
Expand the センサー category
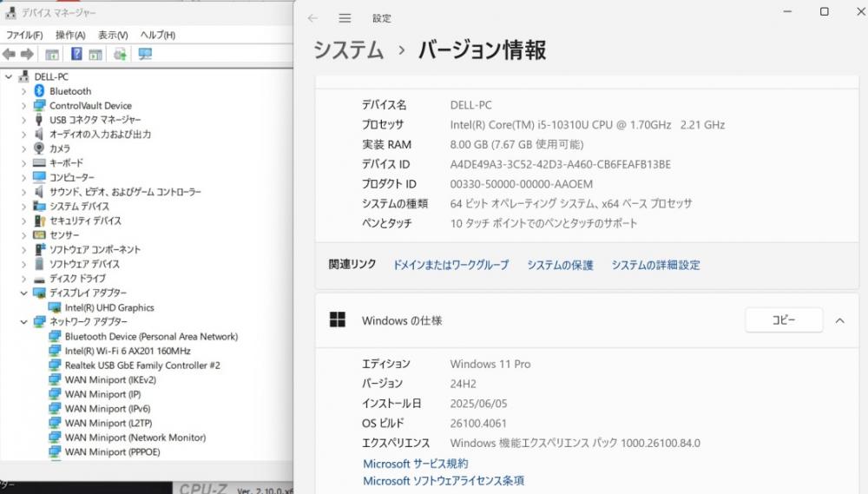[23, 234]
